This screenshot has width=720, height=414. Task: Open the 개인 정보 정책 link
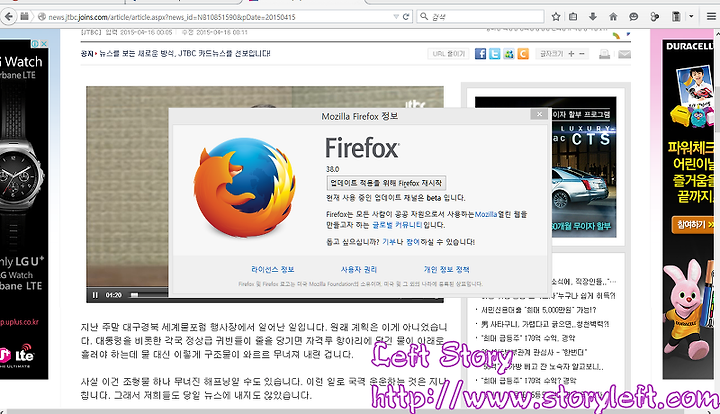[447, 269]
